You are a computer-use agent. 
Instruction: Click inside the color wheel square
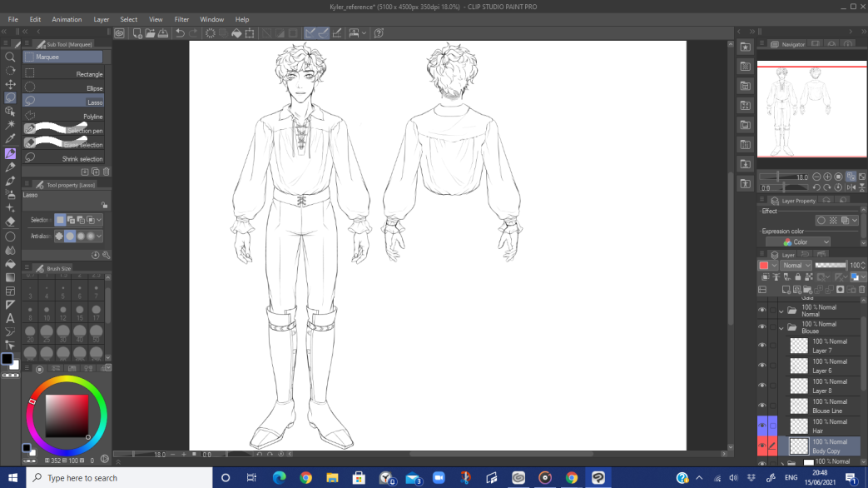(x=67, y=416)
